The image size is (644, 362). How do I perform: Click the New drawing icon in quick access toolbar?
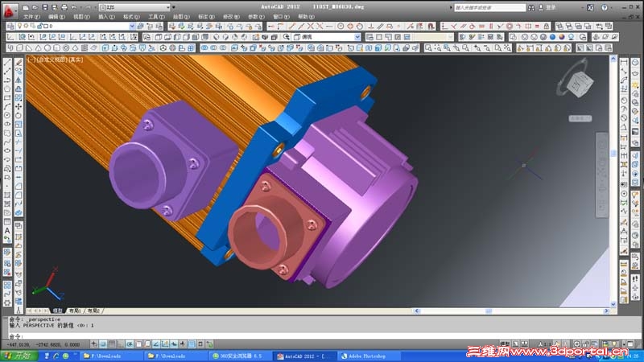point(26,7)
